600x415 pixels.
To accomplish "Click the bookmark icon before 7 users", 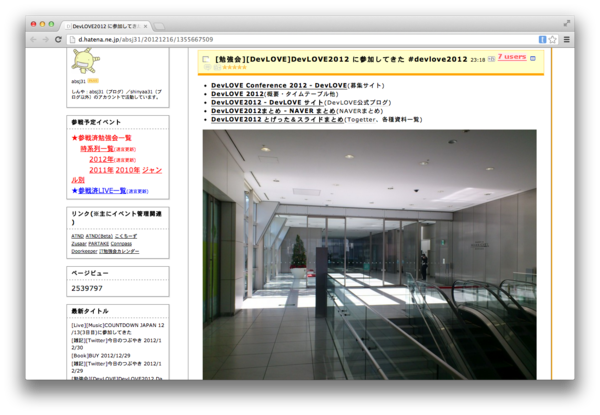I will click(491, 59).
